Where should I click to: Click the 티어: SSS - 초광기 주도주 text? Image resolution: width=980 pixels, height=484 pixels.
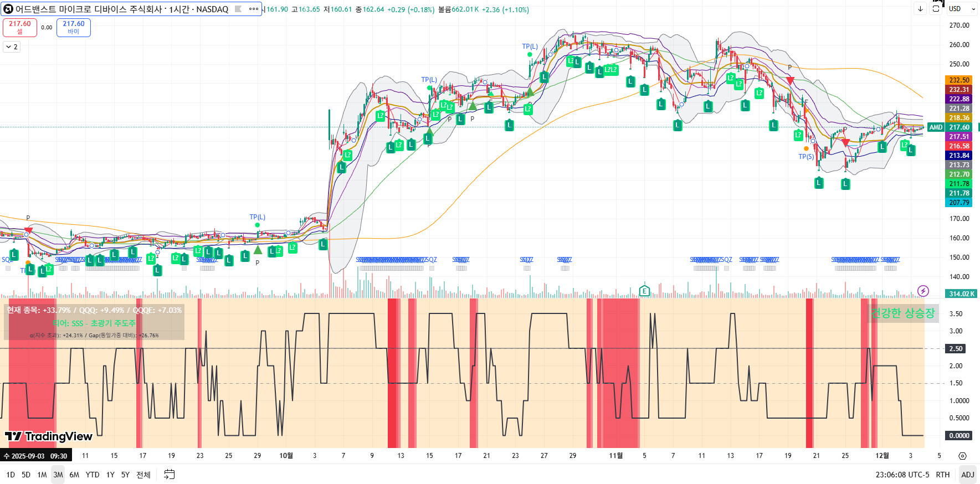tap(94, 323)
